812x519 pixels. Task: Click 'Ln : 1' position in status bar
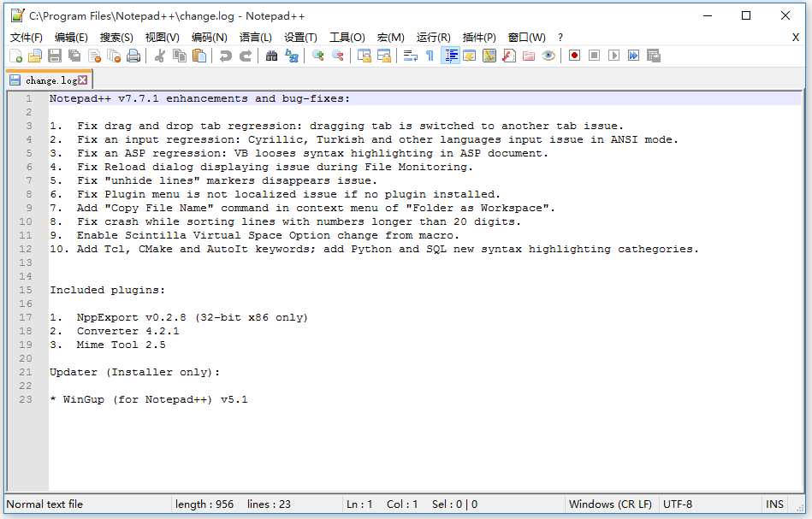359,504
